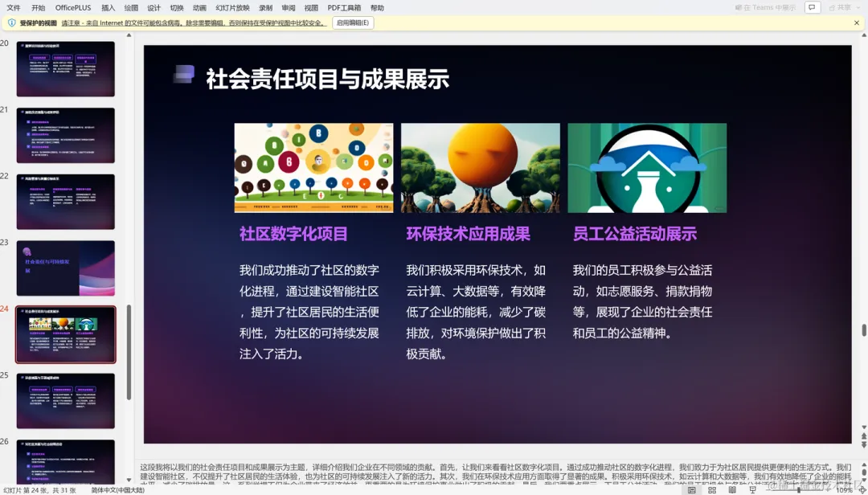Click the zoom slider handle

click(798, 490)
